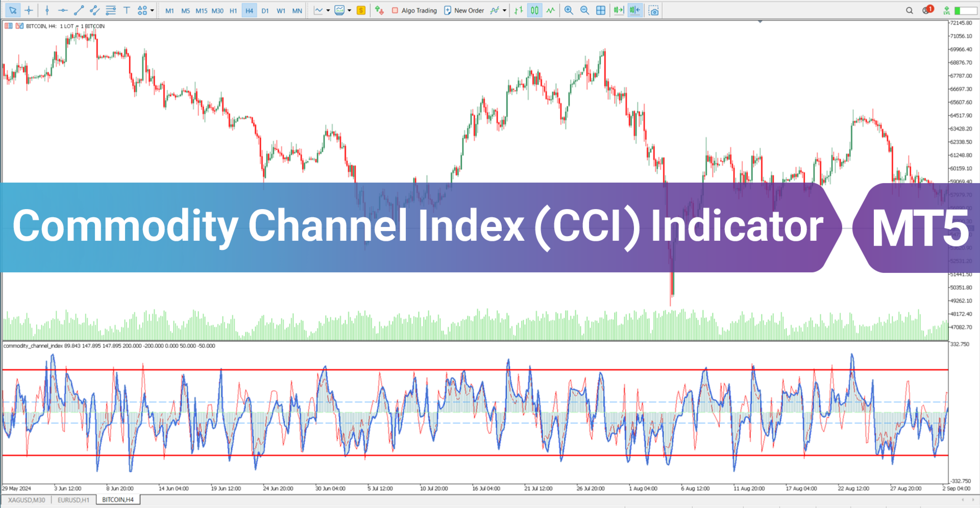Screen dimensions: 980x508
Task: Click the 29 May 2024 date label
Action: [x=16, y=489]
